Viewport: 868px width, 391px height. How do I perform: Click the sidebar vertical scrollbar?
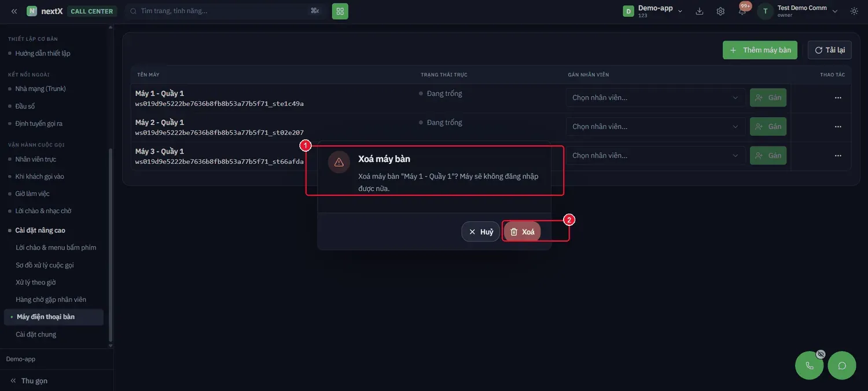(110, 246)
